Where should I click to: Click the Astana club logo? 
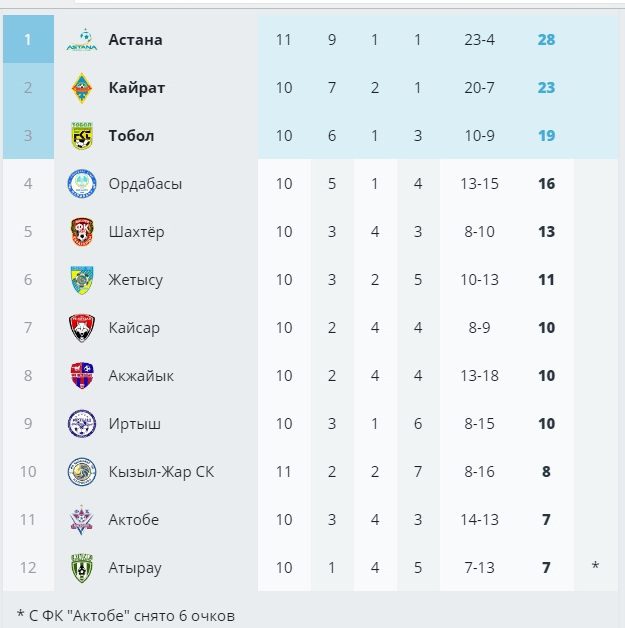tap(82, 40)
